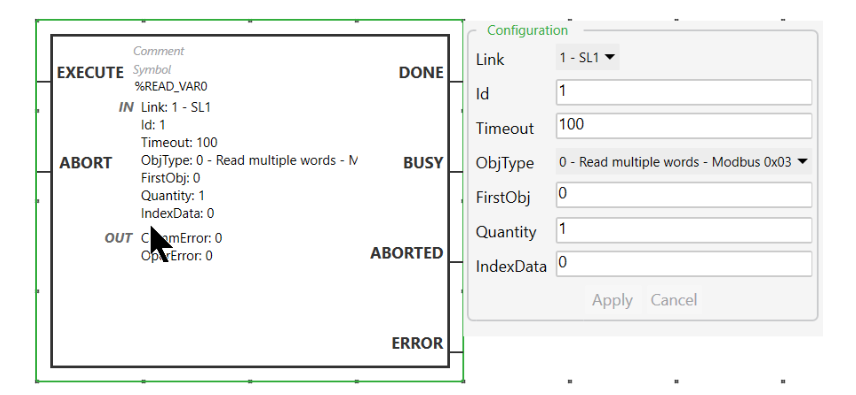Screen dimensions: 856x395
Task: Click the OUT section label
Action: click(118, 238)
